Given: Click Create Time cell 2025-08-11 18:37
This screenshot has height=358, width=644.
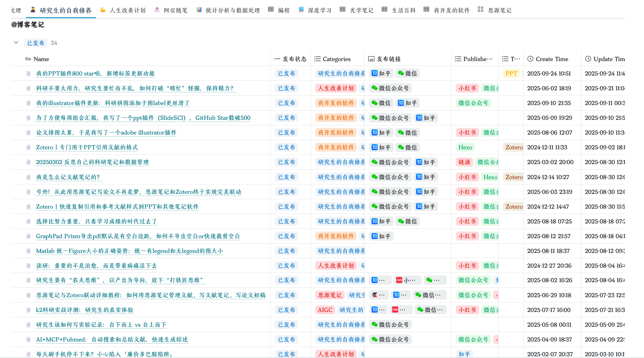Looking at the screenshot, I should [x=548, y=251].
